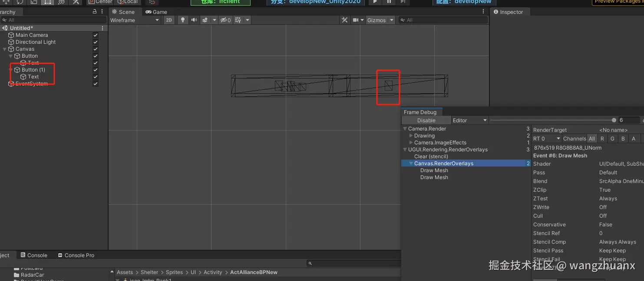Collapse the Camera.Render event group
Screen dimensions: 644x281
[x=405, y=129]
